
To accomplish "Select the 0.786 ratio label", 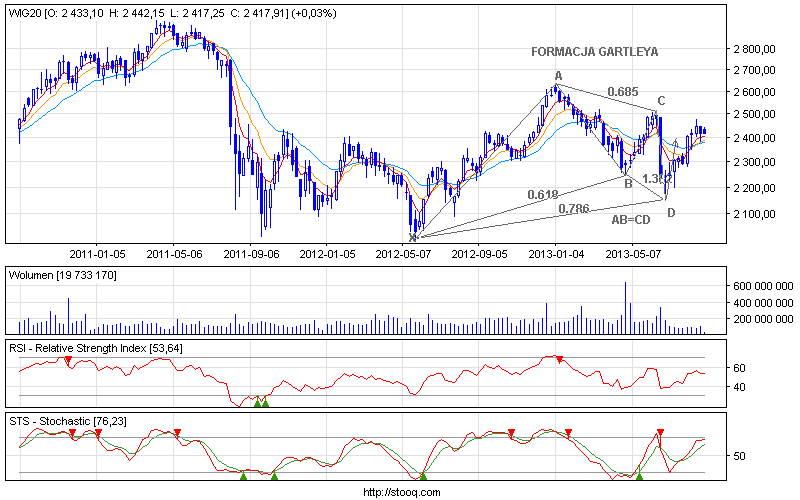I will 573,208.
